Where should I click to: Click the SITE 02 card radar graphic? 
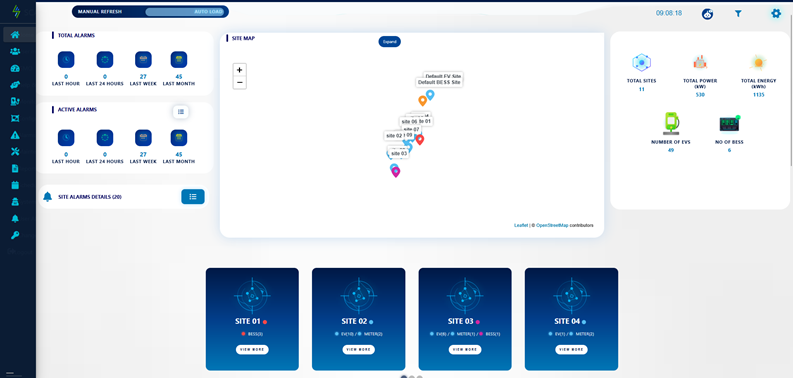pyautogui.click(x=359, y=295)
